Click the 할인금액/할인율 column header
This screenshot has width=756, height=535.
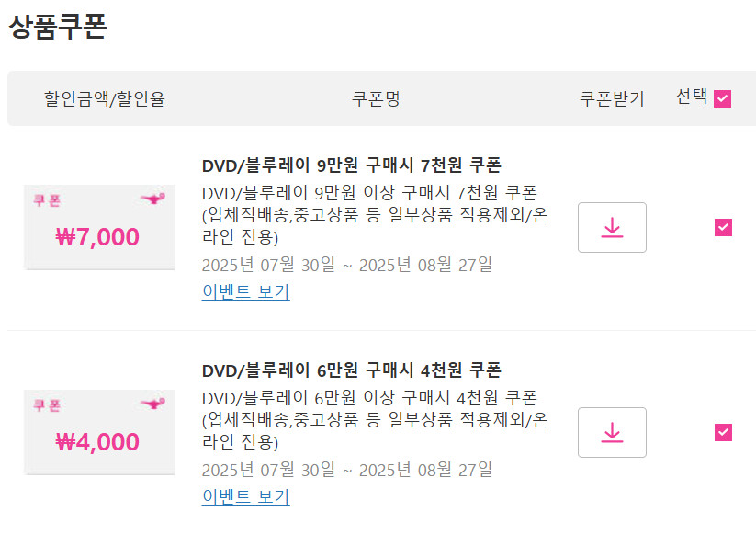pyautogui.click(x=104, y=98)
